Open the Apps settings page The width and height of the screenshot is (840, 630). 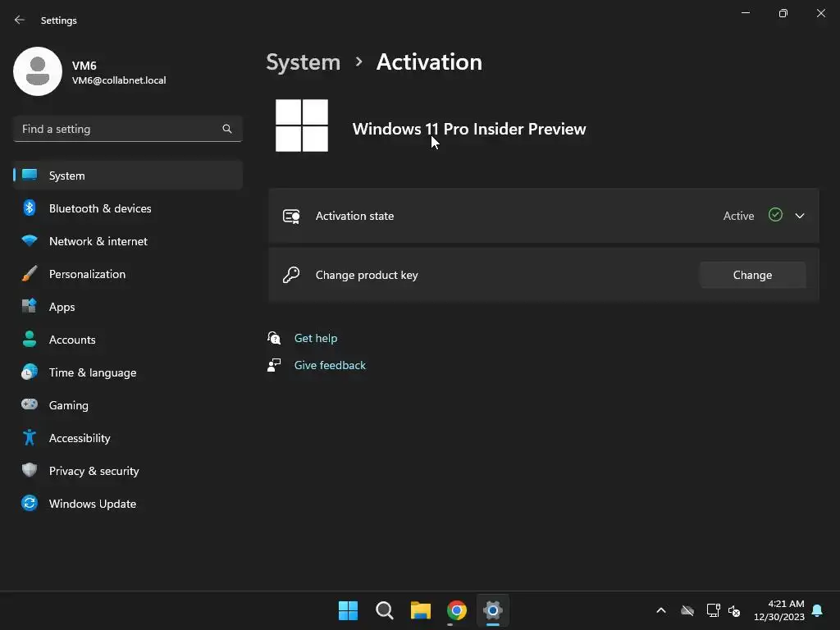pos(127,307)
